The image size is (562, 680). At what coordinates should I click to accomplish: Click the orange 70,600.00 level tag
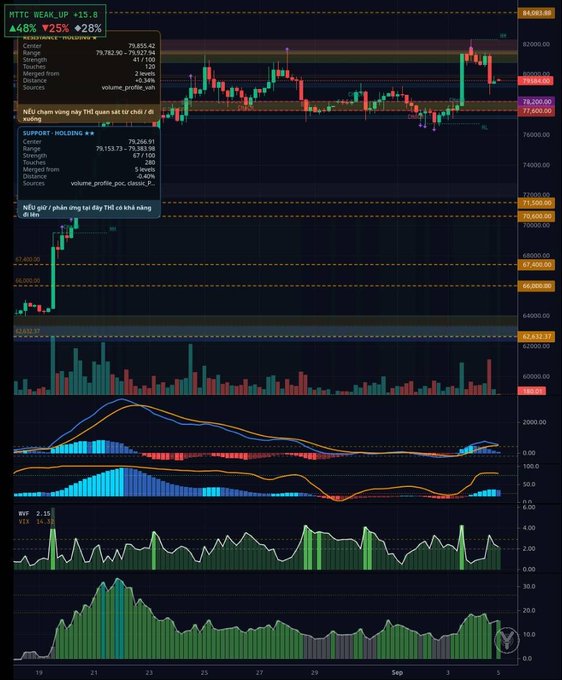[x=536, y=216]
